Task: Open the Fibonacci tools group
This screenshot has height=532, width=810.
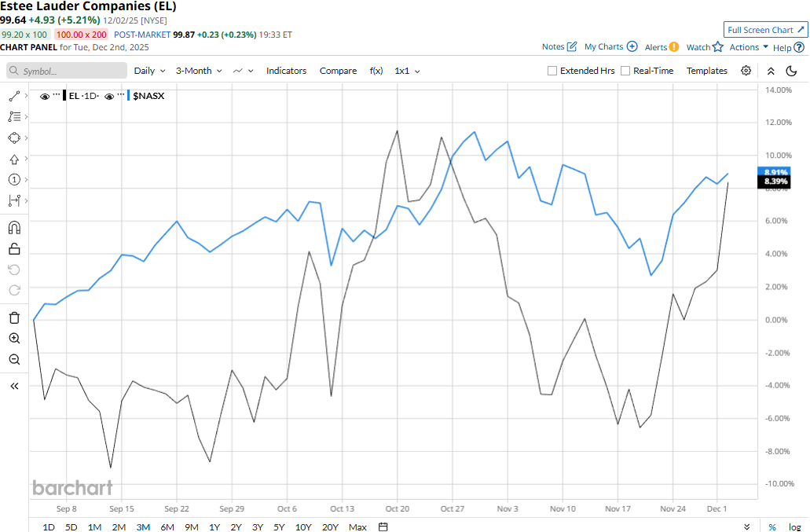Action: (x=14, y=117)
